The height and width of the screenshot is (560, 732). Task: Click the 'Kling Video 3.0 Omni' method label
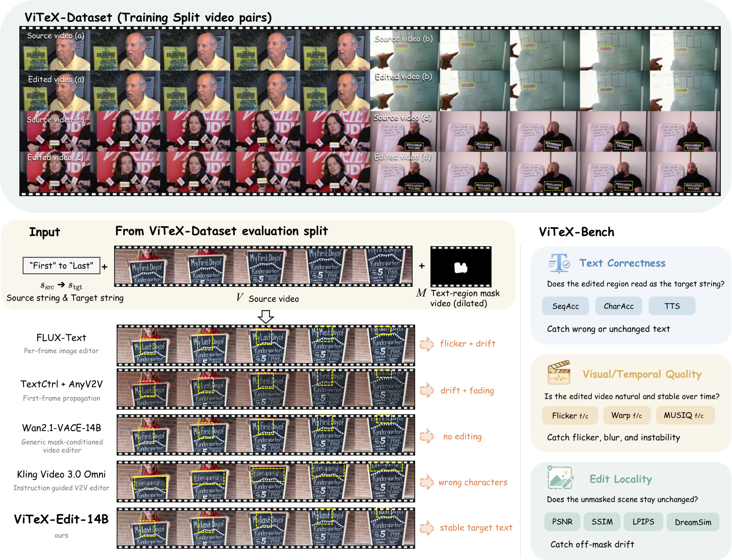click(62, 474)
